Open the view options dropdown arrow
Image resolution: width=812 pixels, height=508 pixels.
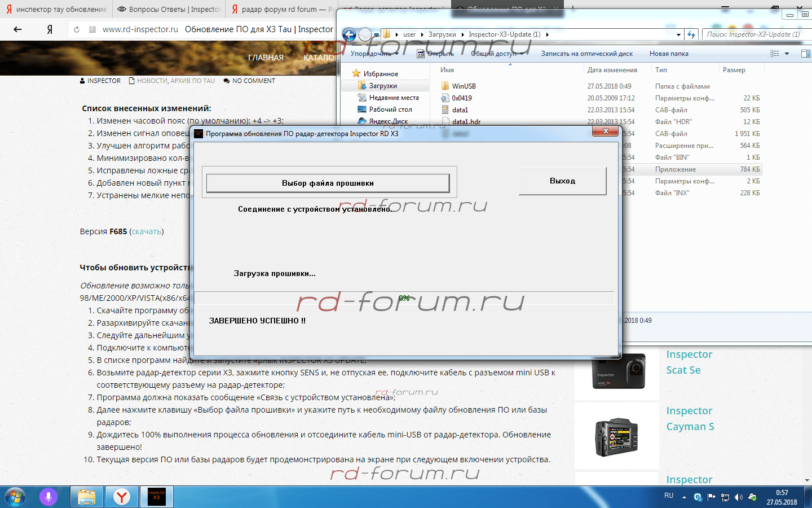[787, 54]
